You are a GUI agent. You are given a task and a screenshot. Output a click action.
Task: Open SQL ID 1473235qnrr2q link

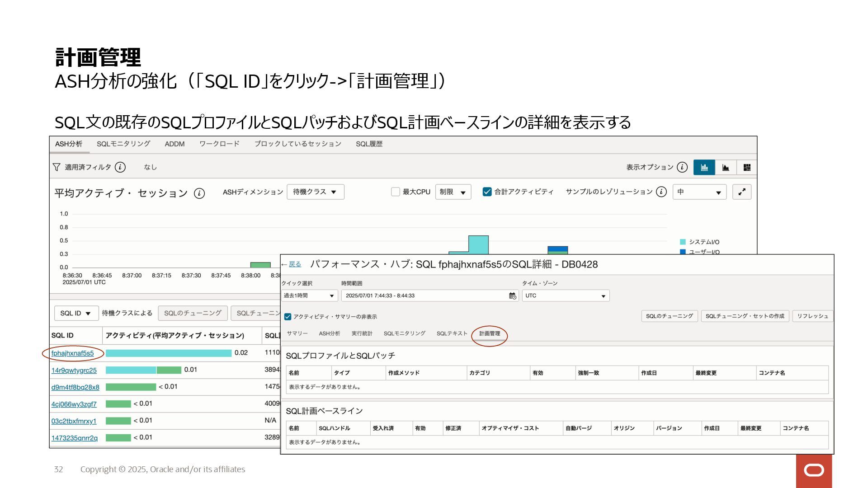[x=74, y=438]
